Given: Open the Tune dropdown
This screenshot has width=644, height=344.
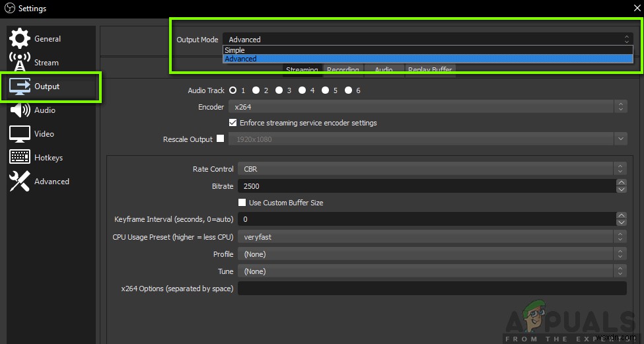Looking at the screenshot, I should [x=432, y=271].
